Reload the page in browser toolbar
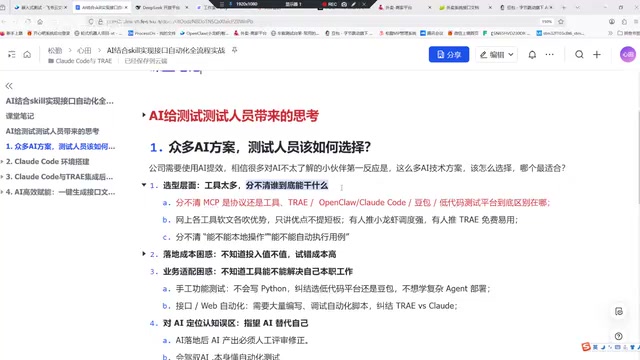The height and width of the screenshot is (360, 640). 28,22
